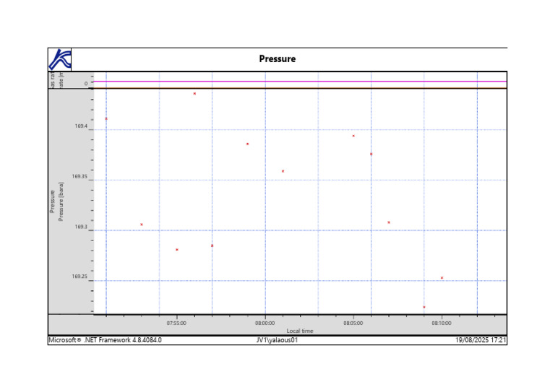Select the "Pressure [bara]" axis title
The width and height of the screenshot is (555, 392).
tap(61, 201)
